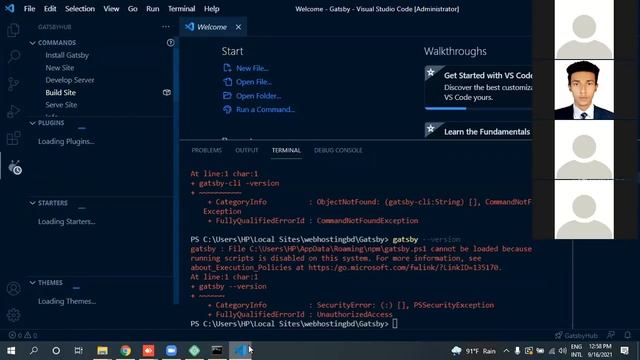Open Task View on the taskbar
Viewport: 640px width, 360px height.
pos(79,350)
